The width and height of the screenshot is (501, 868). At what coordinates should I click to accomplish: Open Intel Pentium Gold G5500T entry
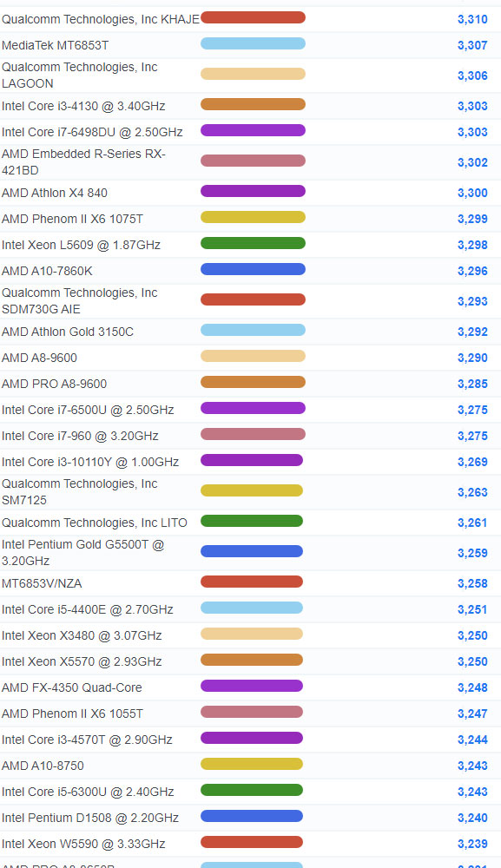[83, 553]
